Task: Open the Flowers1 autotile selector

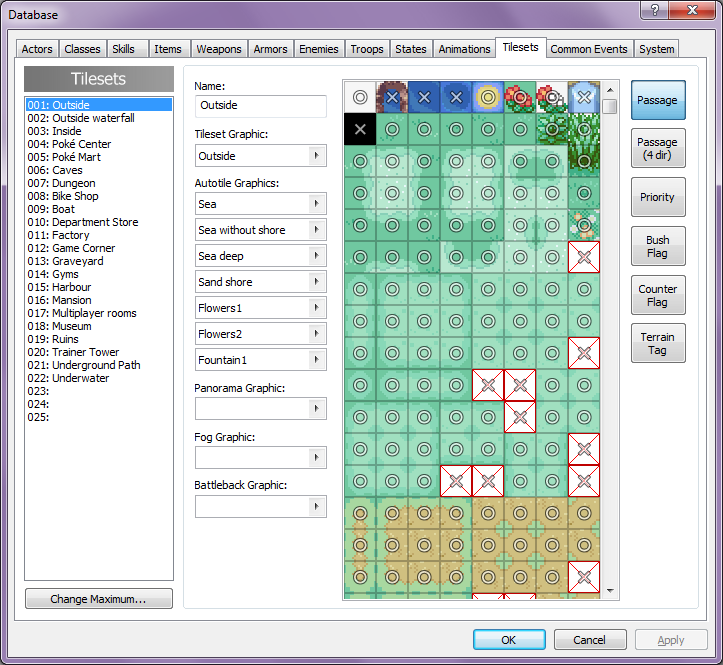Action: [261, 308]
